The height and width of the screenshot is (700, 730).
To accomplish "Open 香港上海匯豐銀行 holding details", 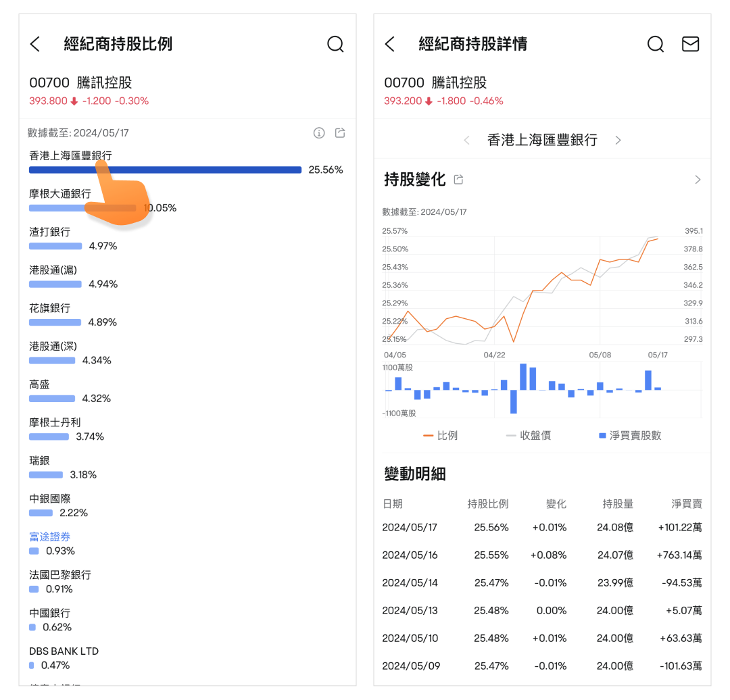I will [70, 156].
